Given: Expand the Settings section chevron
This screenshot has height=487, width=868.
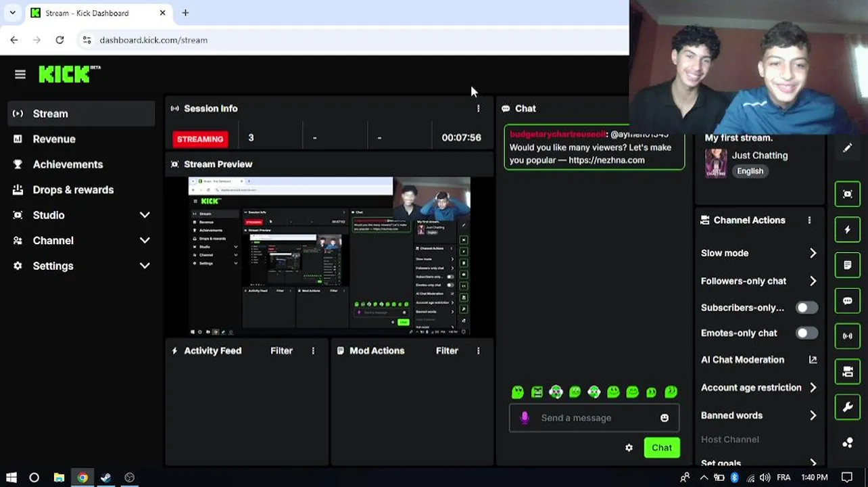Looking at the screenshot, I should click(145, 266).
